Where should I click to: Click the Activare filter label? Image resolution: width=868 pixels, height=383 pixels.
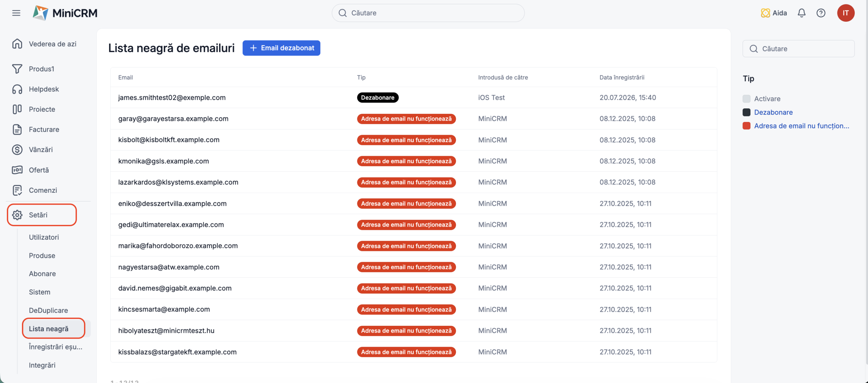(x=767, y=99)
